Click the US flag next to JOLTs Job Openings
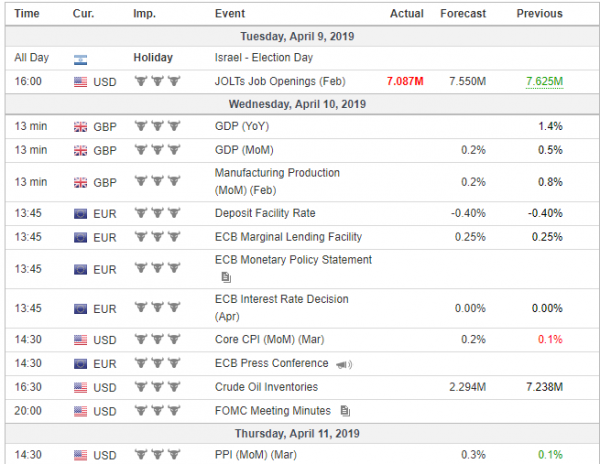This screenshot has width=600, height=464. [80, 82]
